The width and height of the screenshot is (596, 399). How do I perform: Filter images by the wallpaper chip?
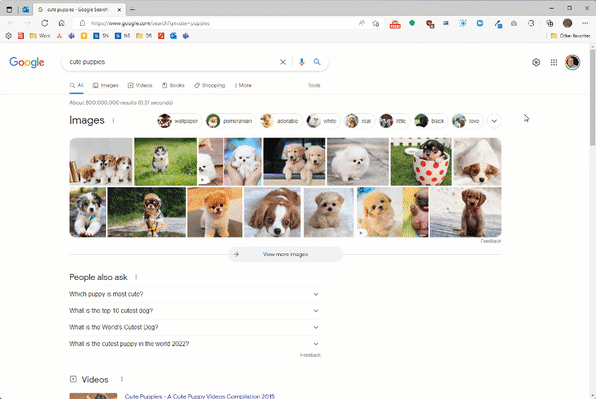point(179,121)
